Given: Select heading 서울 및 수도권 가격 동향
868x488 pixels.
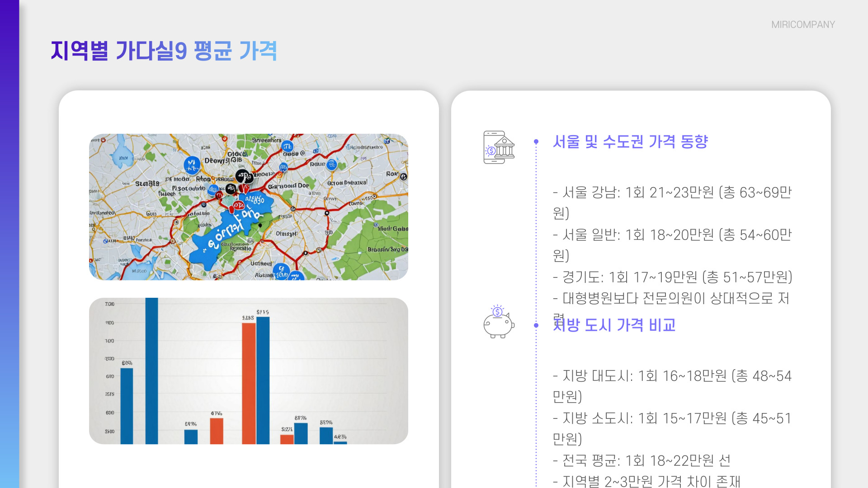Looking at the screenshot, I should point(630,142).
